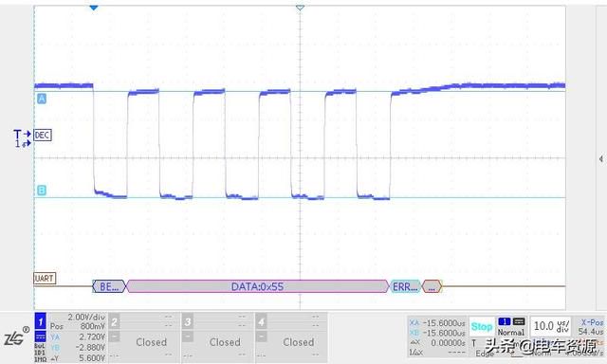Click the UART bus label
Screen dimensions: 607x364
coord(45,278)
